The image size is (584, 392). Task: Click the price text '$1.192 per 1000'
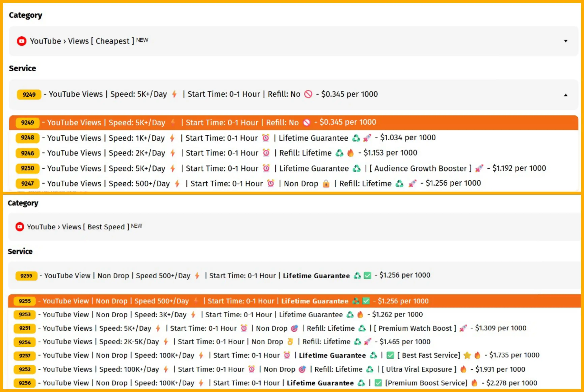(x=519, y=168)
